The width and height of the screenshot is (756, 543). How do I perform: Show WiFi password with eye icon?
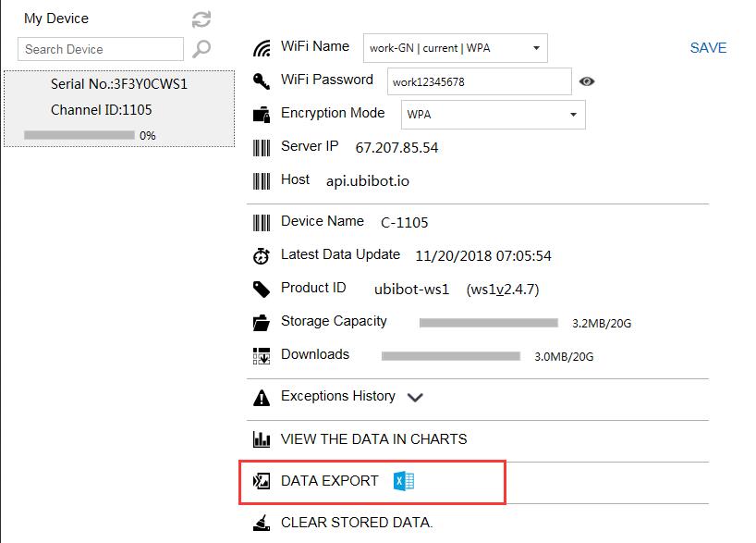(x=587, y=81)
